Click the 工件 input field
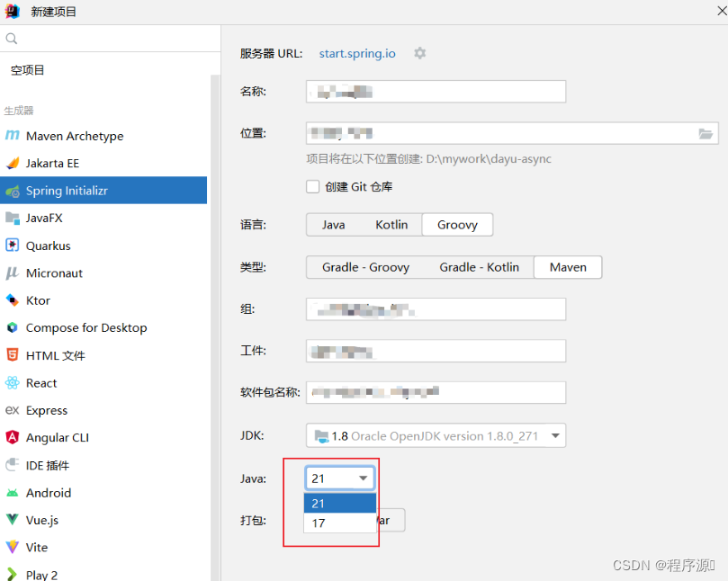 tap(436, 351)
